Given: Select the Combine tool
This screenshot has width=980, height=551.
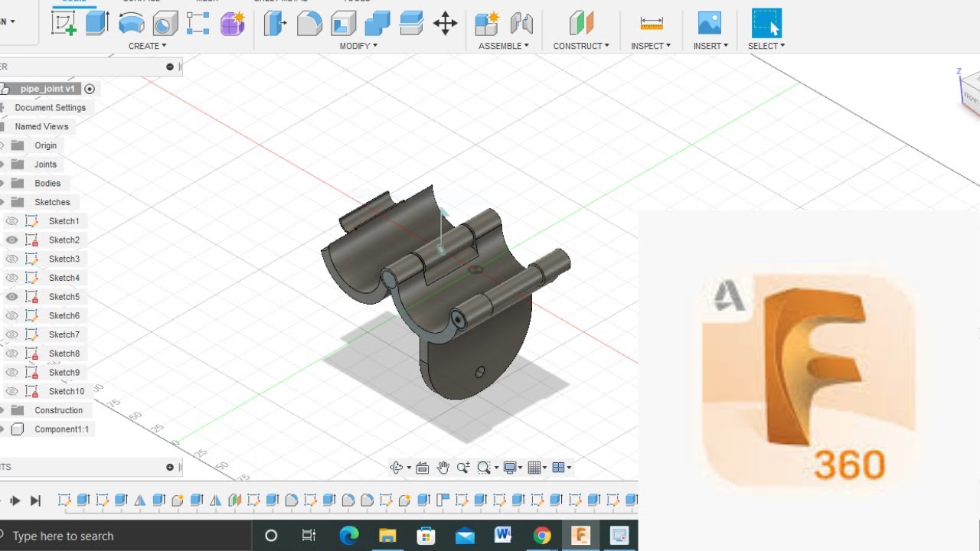Looking at the screenshot, I should (377, 24).
